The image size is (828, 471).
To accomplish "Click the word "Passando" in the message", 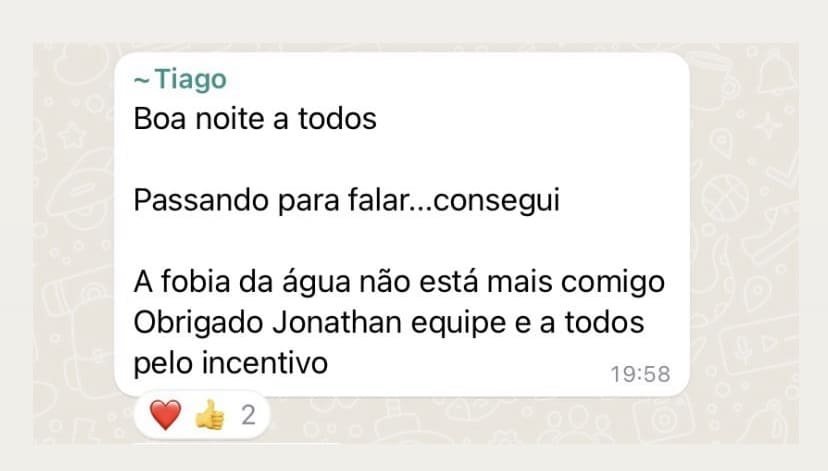I will coord(201,201).
